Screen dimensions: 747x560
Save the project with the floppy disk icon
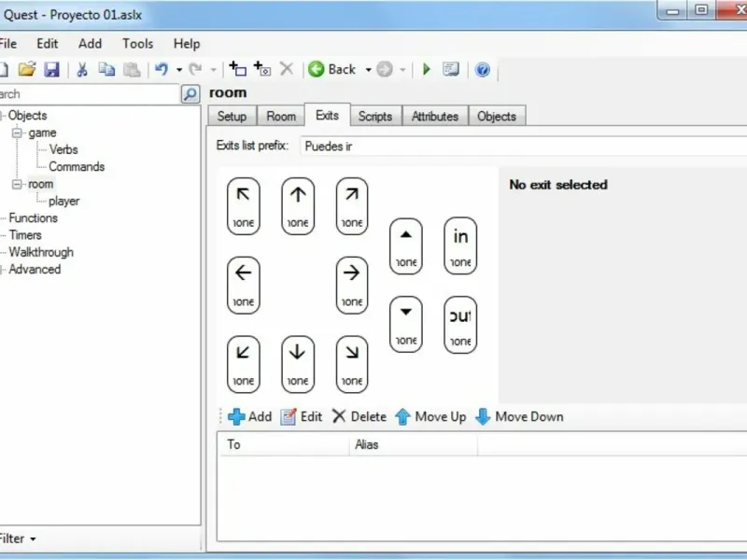pos(51,69)
